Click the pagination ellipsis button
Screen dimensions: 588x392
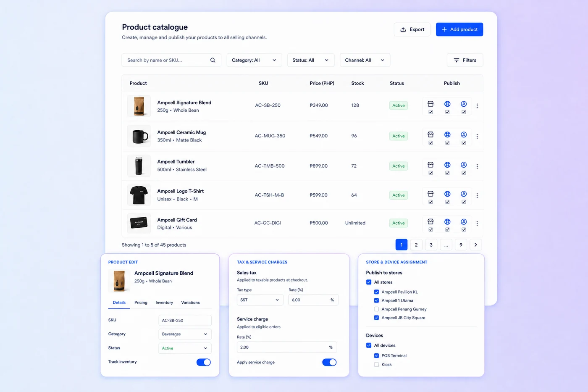[446, 245]
